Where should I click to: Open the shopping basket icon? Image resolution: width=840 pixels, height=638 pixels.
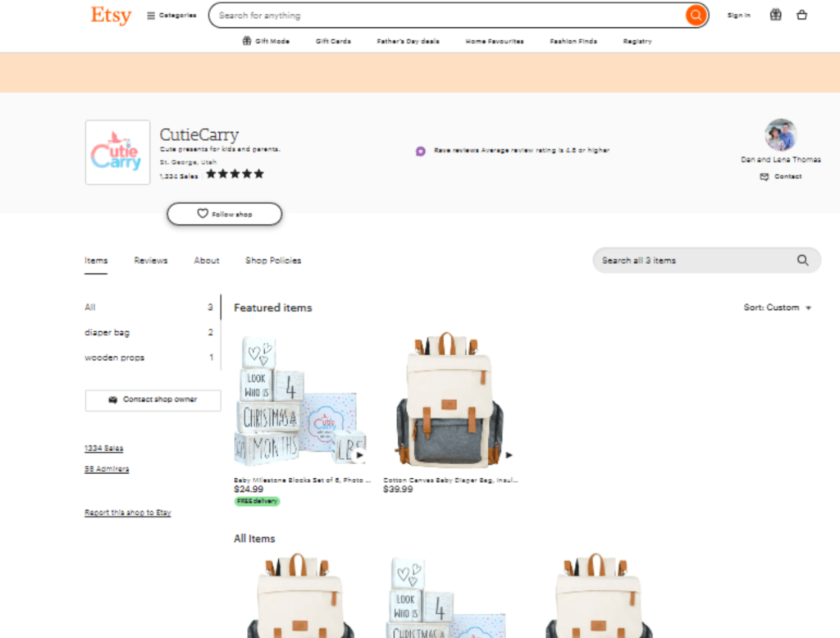801,15
